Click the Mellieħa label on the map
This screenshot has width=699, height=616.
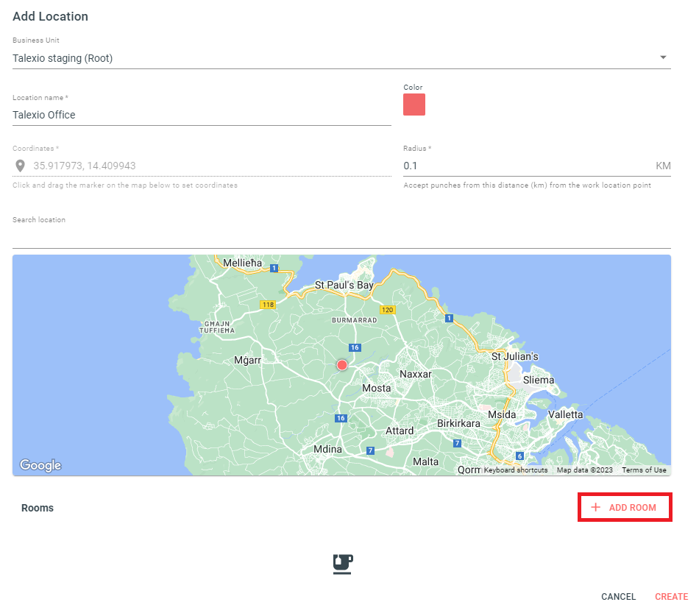(243, 263)
